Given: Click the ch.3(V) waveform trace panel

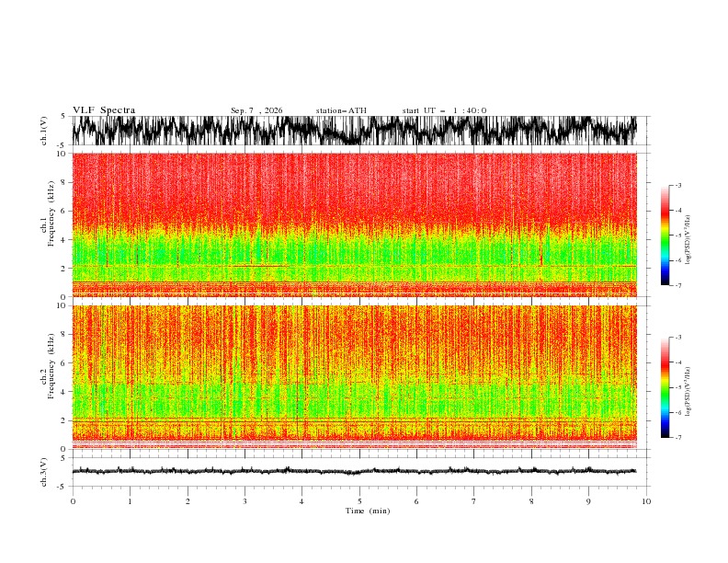Looking at the screenshot, I should (355, 472).
